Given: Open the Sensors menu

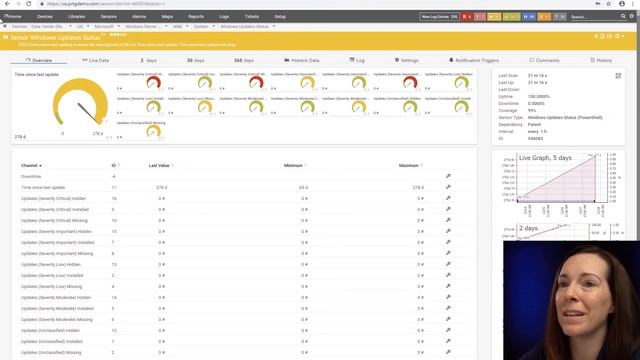Looking at the screenshot, I should click(109, 17).
